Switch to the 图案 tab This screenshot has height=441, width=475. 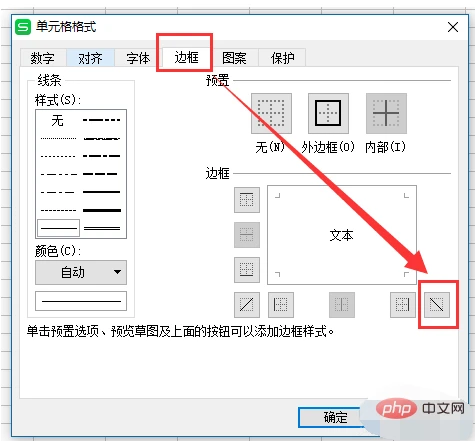tap(234, 58)
